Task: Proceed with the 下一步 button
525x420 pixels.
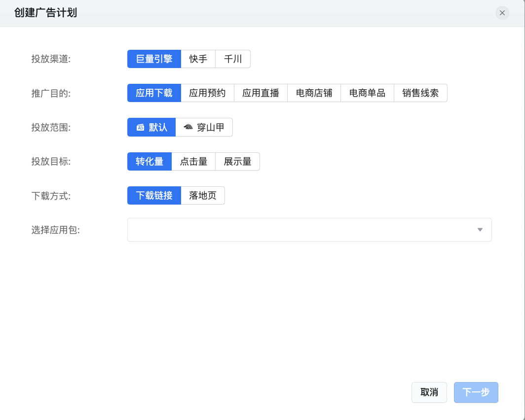Action: (x=476, y=392)
